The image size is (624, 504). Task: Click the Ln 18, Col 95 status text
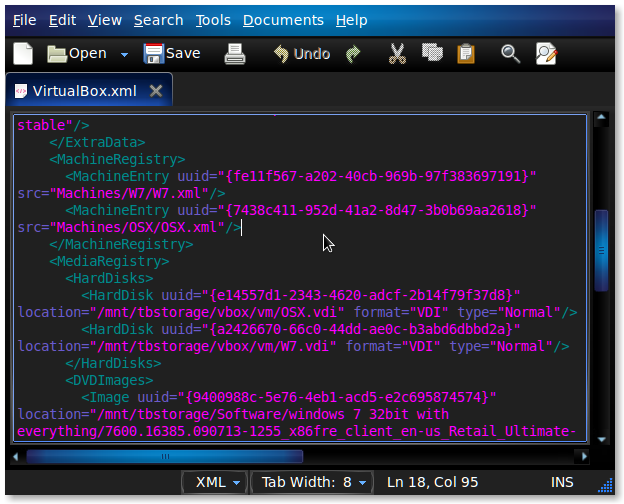click(432, 483)
